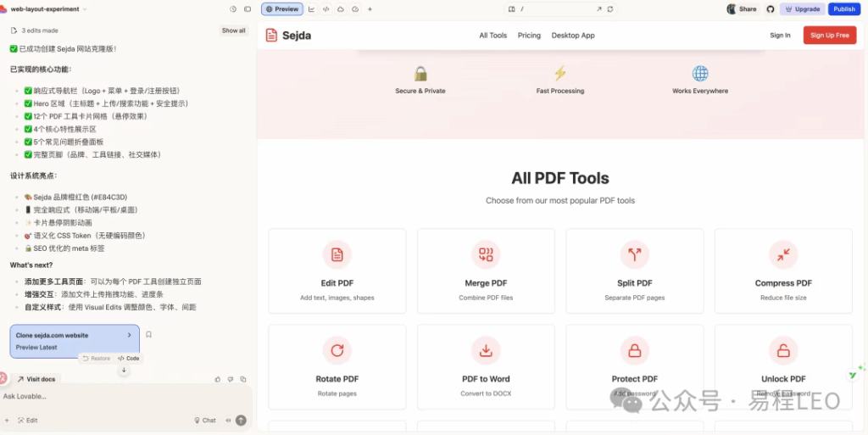Viewport: 868px width, 435px height.
Task: Give the response a thumbs up
Action: (218, 379)
